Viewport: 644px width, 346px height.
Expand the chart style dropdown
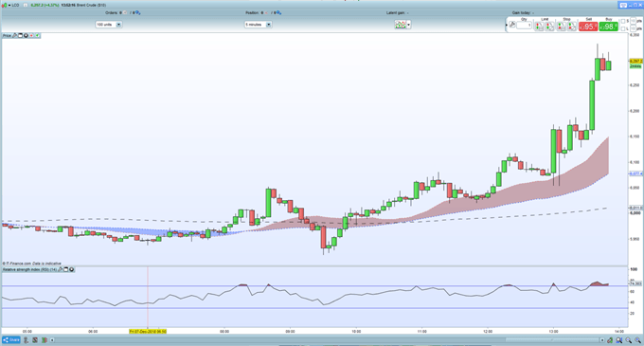pyautogui.click(x=409, y=25)
